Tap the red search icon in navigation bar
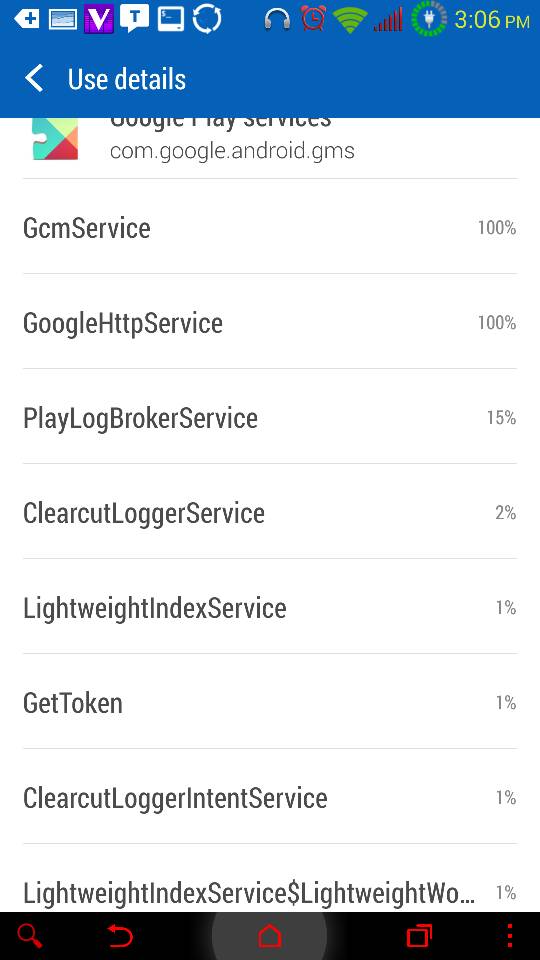 [29, 936]
